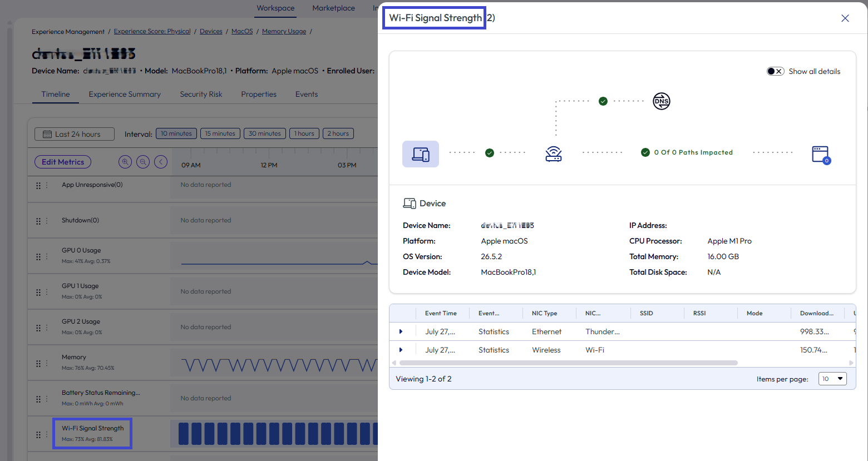The width and height of the screenshot is (868, 461).
Task: Open the Marketplace top tab
Action: pyautogui.click(x=333, y=8)
